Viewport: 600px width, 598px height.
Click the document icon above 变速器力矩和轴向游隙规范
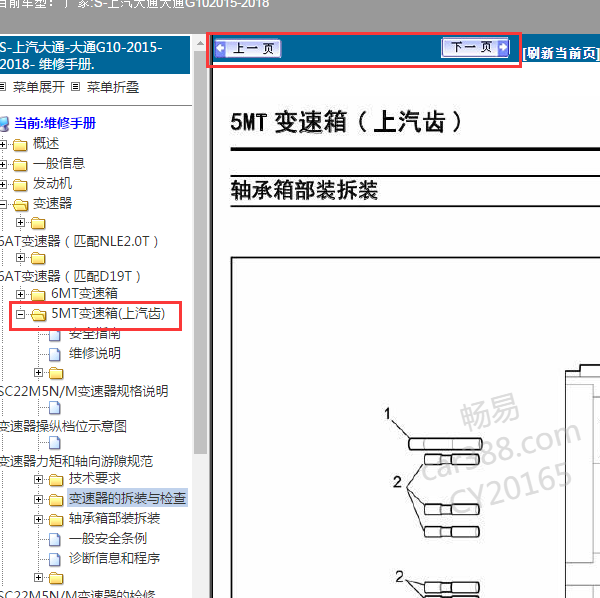point(55,443)
